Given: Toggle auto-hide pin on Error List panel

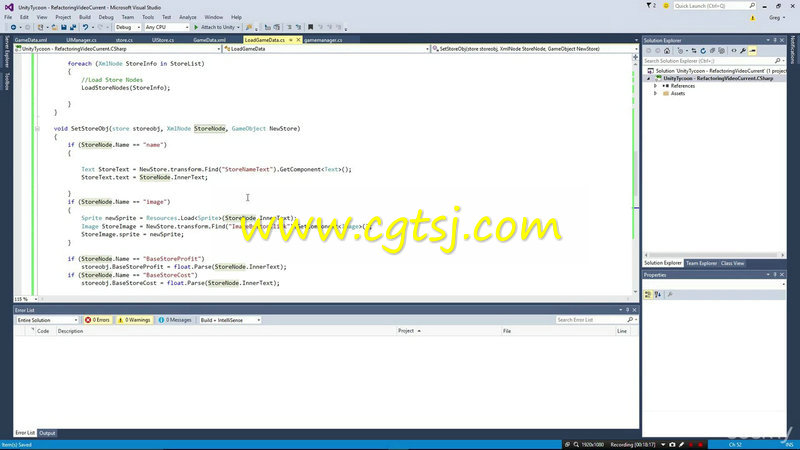Looking at the screenshot, I should pos(628,310).
